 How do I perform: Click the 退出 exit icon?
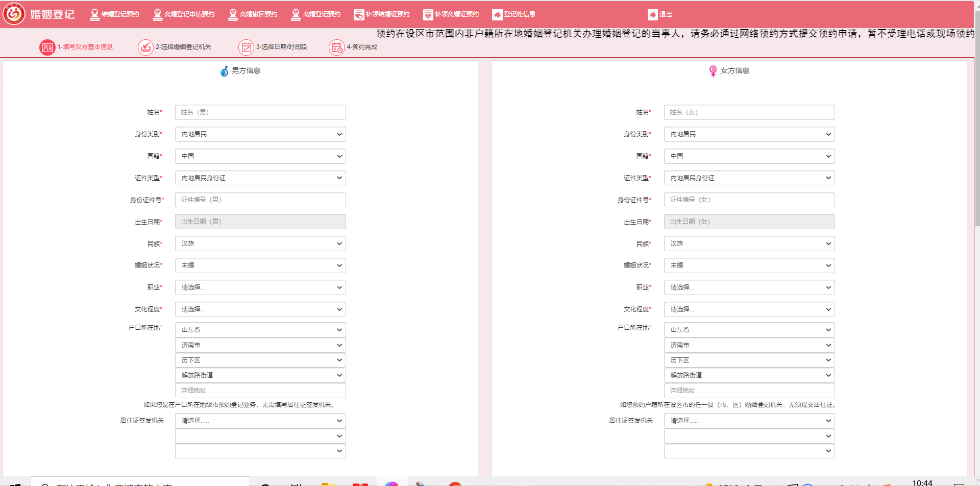click(x=652, y=15)
